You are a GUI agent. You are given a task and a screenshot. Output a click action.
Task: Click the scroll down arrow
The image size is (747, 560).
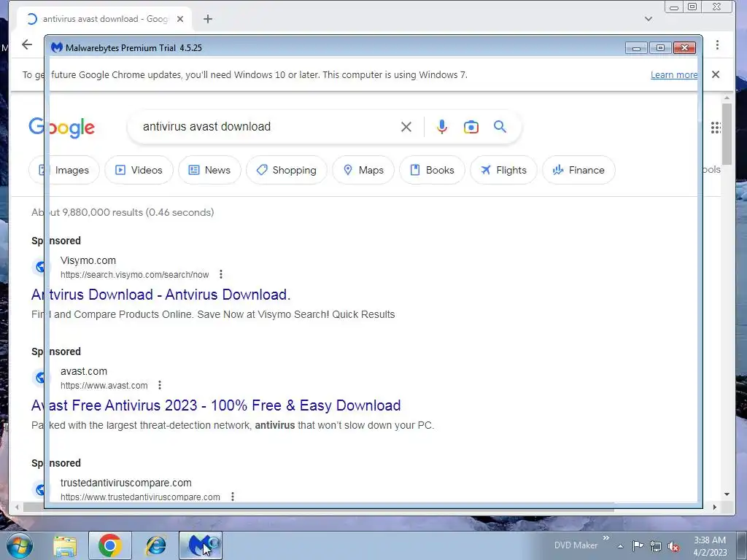tap(727, 494)
